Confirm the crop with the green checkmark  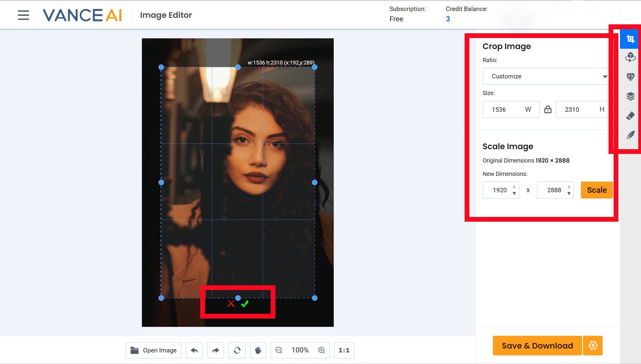click(x=245, y=304)
